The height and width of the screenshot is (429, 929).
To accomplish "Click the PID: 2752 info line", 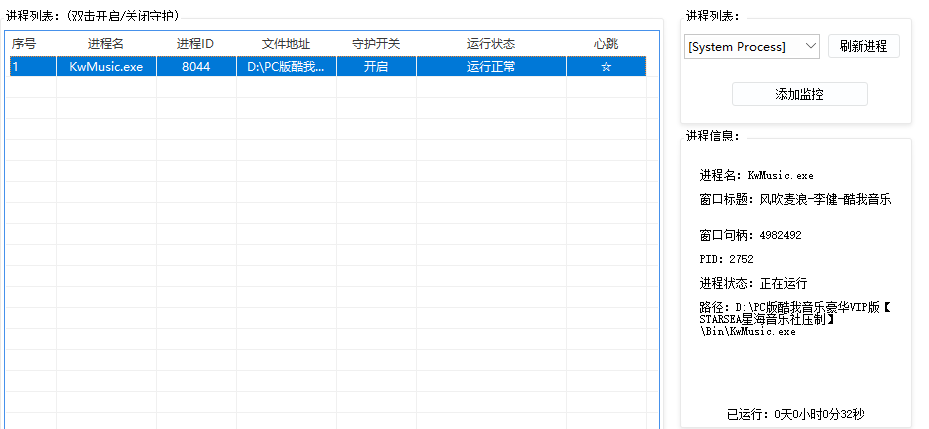I will (726, 259).
